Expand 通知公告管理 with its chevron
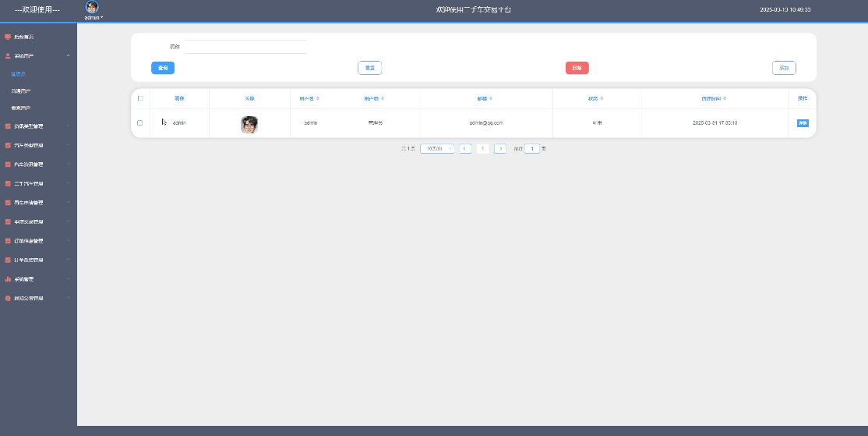 click(68, 298)
